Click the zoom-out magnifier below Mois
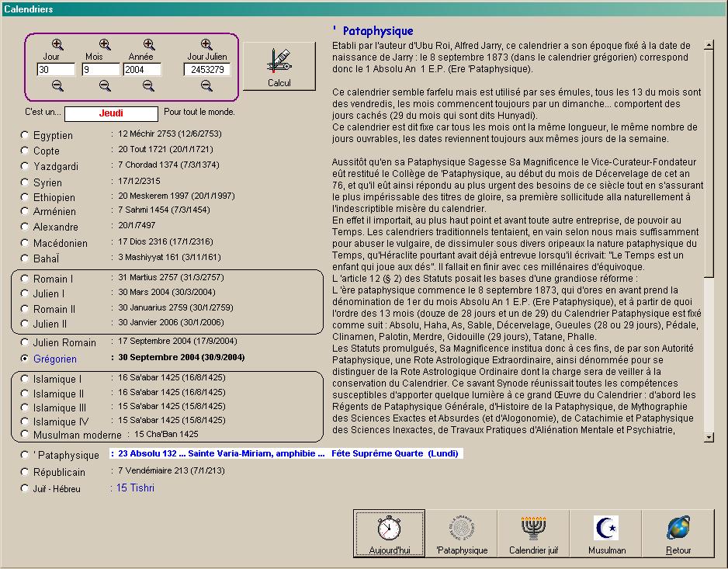This screenshot has width=728, height=569. 105,85
